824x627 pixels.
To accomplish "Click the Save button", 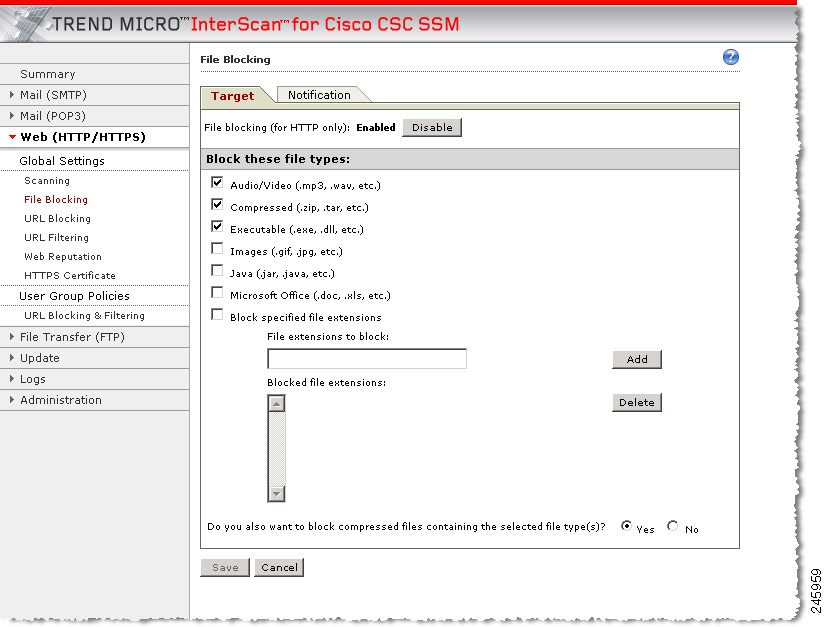I will coord(225,568).
